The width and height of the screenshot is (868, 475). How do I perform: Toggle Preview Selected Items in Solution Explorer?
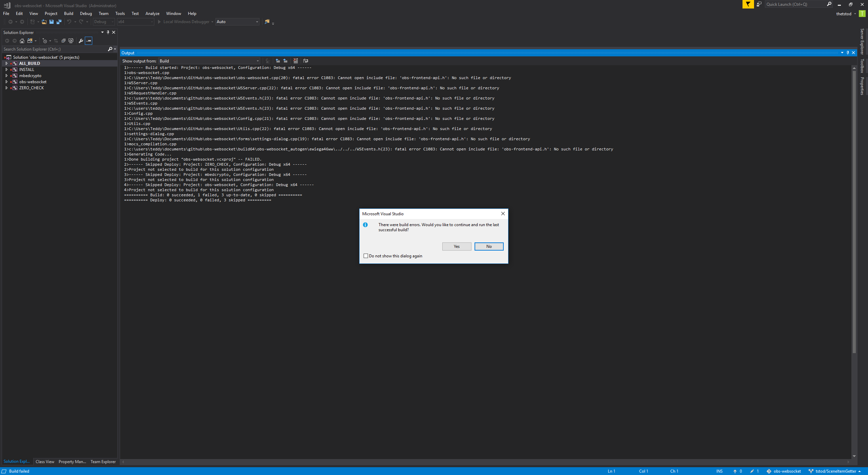89,41
